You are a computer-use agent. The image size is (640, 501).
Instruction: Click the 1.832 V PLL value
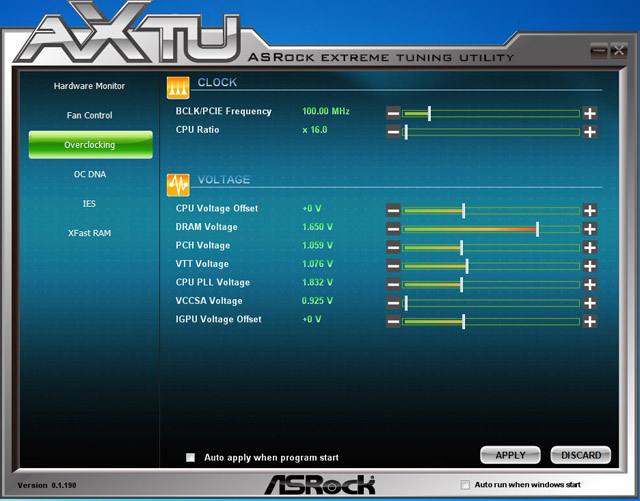click(317, 282)
